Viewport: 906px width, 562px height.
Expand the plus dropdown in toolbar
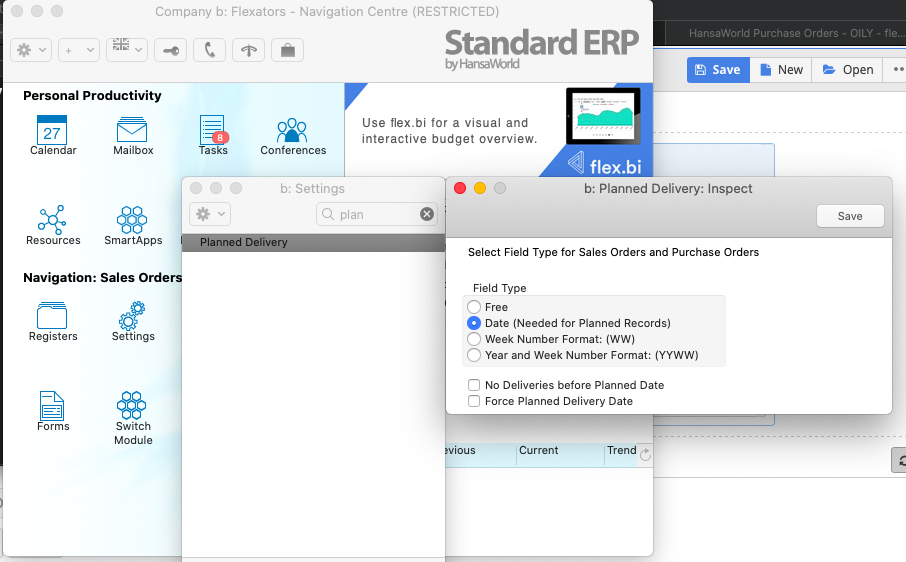pyautogui.click(x=78, y=49)
